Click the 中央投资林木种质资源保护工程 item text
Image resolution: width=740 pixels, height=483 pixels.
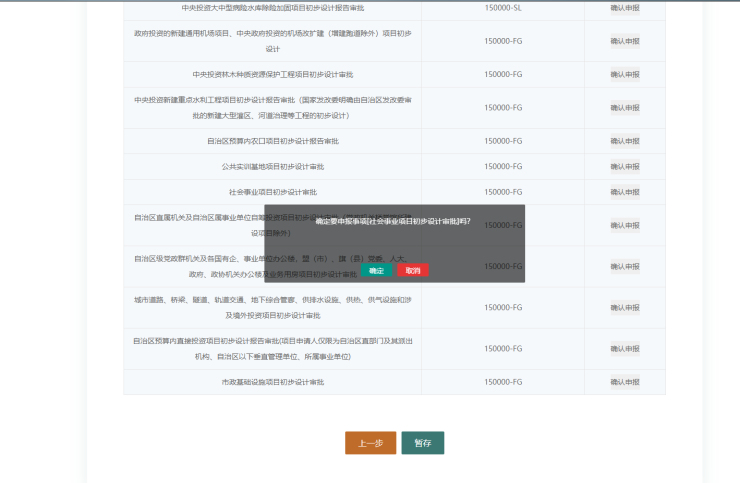(x=272, y=74)
